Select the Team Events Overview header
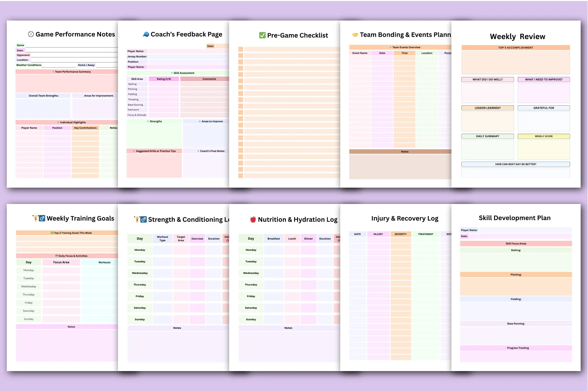588x391 pixels. (x=400, y=47)
